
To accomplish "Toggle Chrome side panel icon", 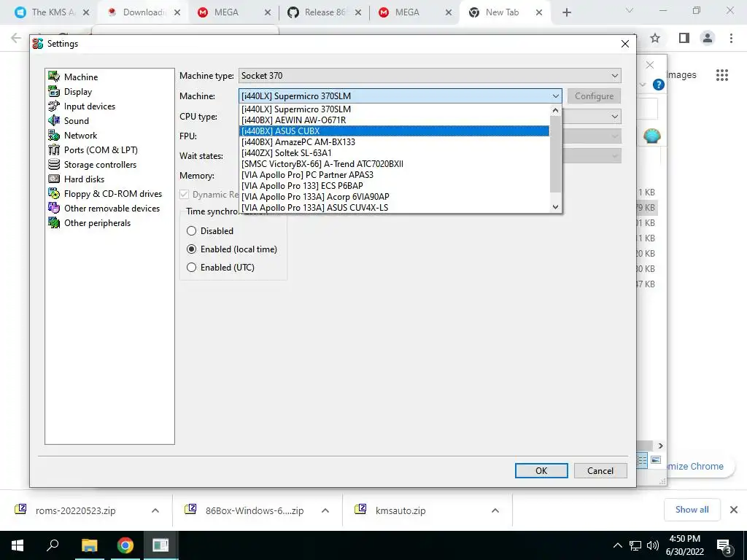I will coord(684,38).
